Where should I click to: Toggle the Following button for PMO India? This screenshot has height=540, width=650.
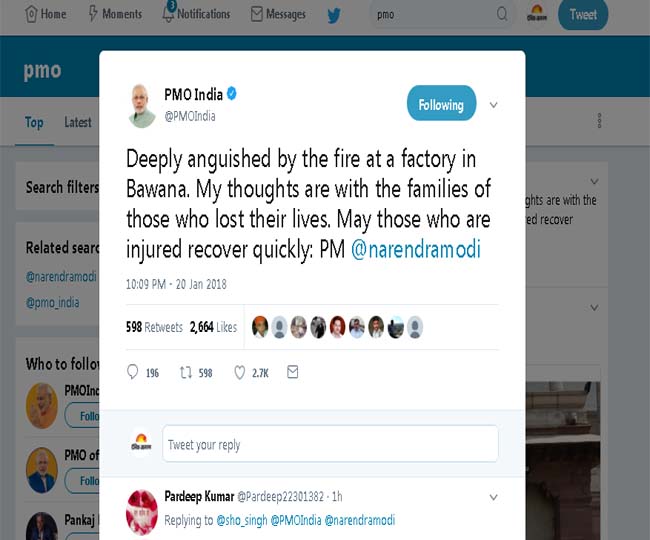441,103
